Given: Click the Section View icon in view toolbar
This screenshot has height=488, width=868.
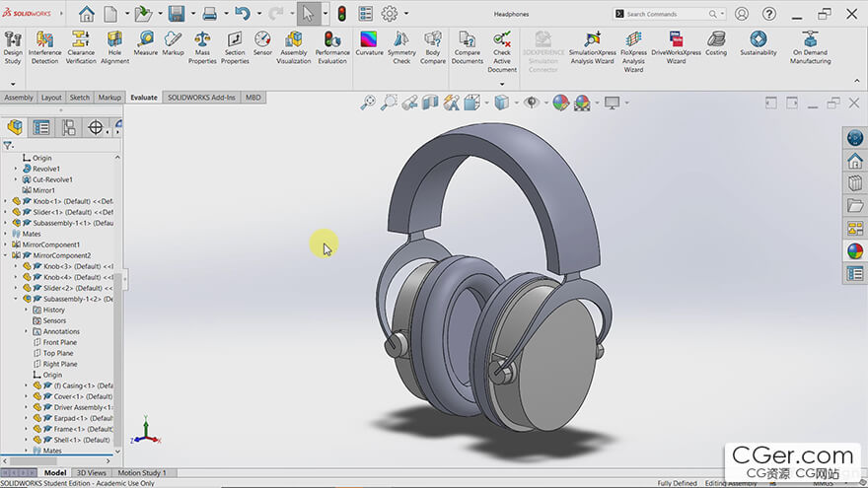Looking at the screenshot, I should click(430, 103).
